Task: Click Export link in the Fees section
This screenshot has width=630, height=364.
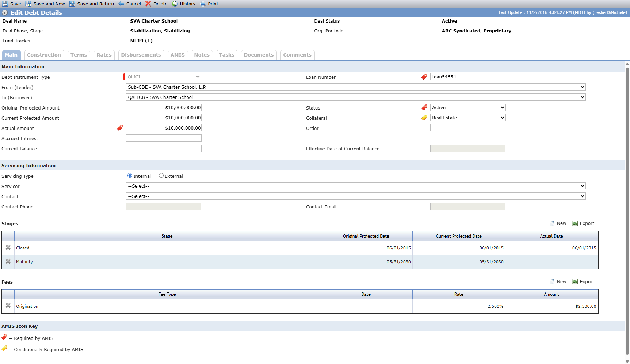Action: 587,282
